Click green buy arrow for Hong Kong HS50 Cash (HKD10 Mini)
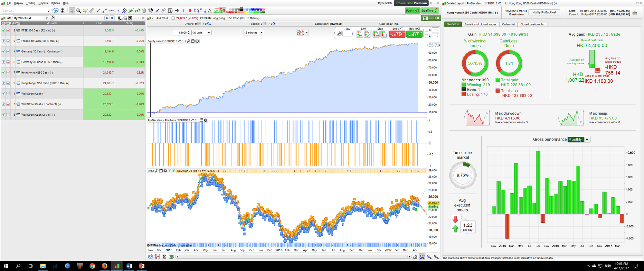Screen dimensions: 644x271 click(3, 83)
